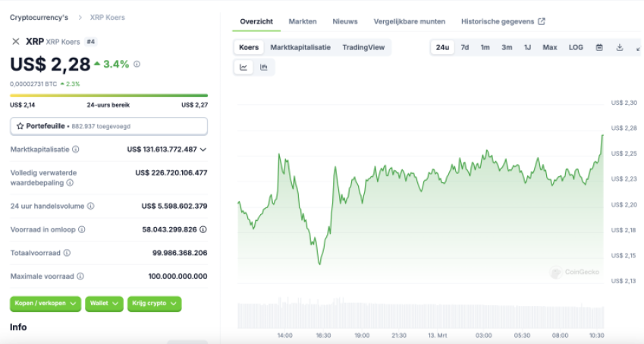Screen dimensions: 644x344
Task: Open the Overzicht tab
Action: [256, 21]
